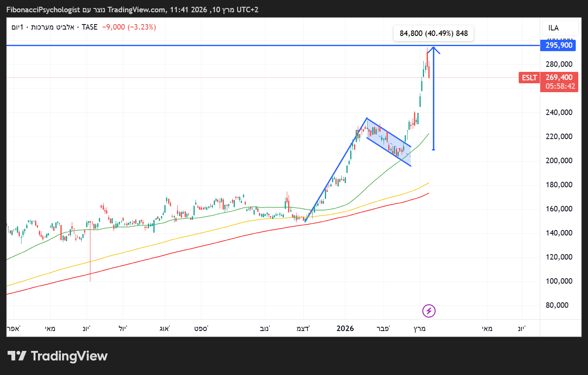This screenshot has height=375, width=588.
Task: Click the 80,000 price axis label
Action: click(x=557, y=305)
